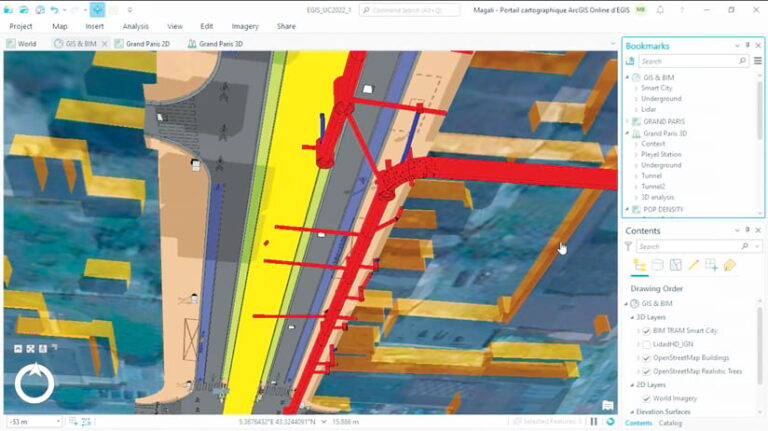Close the GIS & BIM view tab
Image resolution: width=768 pixels, height=431 pixels.
[104, 44]
